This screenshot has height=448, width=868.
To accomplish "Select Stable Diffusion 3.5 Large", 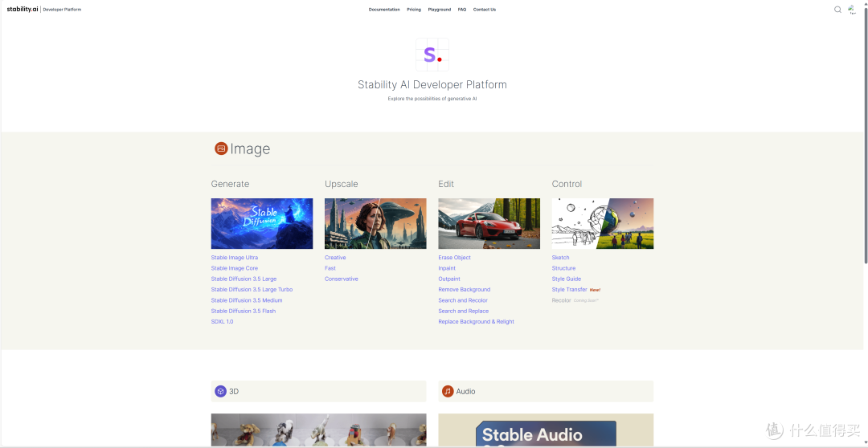I will [244, 279].
